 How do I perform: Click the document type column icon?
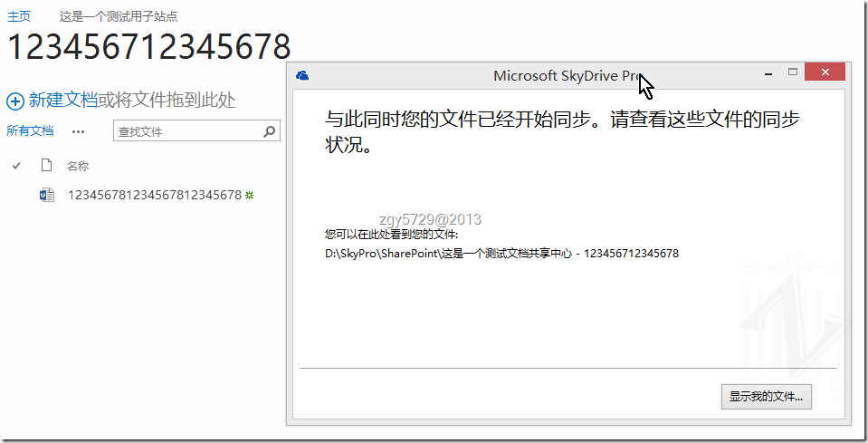46,165
